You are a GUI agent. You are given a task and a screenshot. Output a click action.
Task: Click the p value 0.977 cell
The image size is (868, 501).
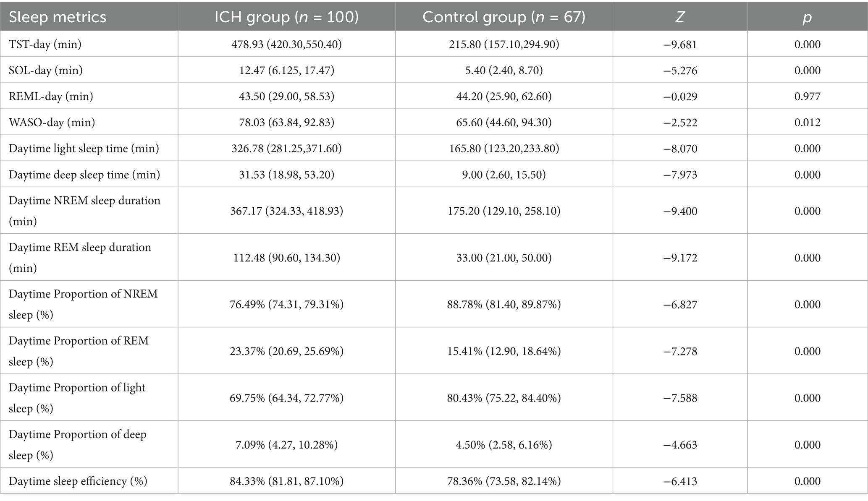(807, 96)
